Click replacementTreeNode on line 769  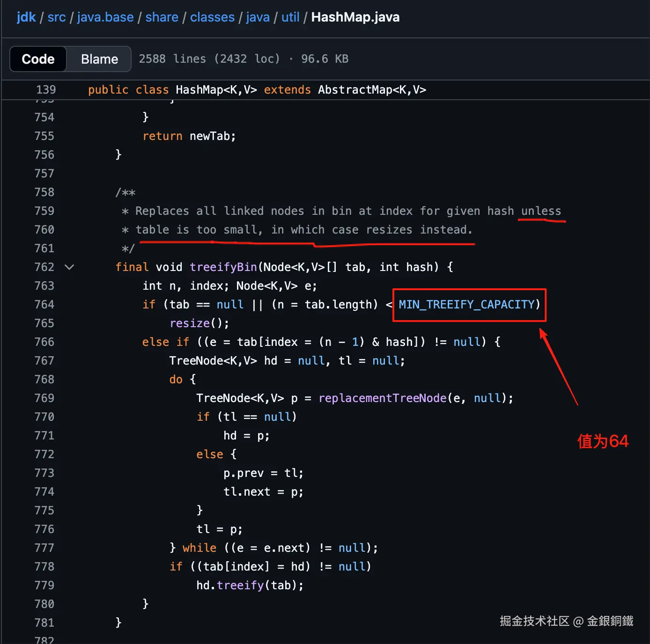tap(383, 398)
